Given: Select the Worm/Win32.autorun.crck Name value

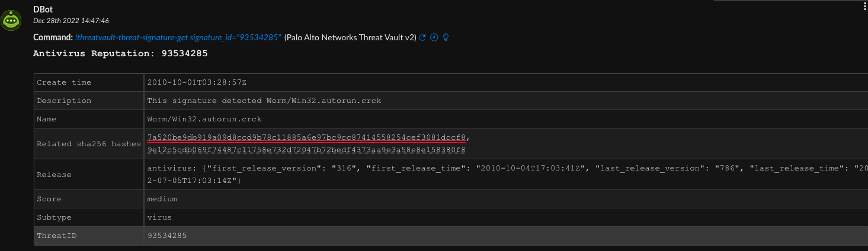Looking at the screenshot, I should tap(204, 119).
